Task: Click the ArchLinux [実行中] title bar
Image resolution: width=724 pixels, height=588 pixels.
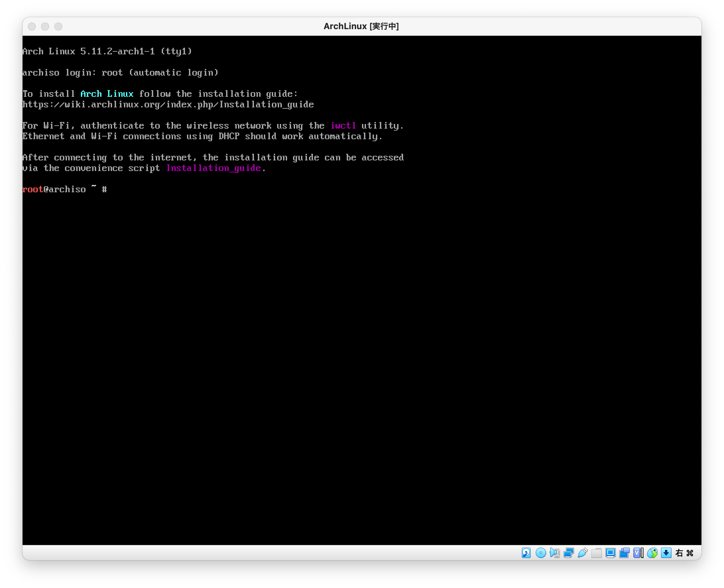Action: coord(361,27)
